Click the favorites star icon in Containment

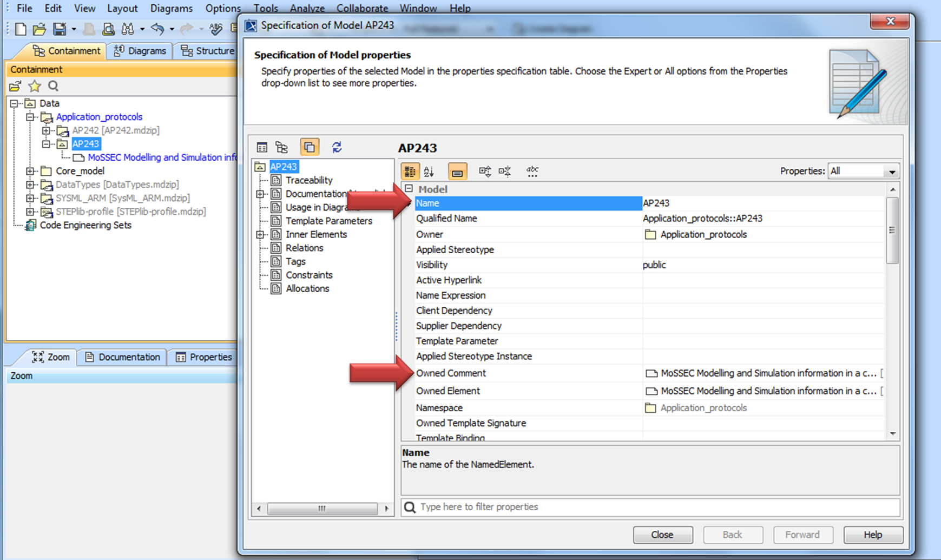pos(35,86)
